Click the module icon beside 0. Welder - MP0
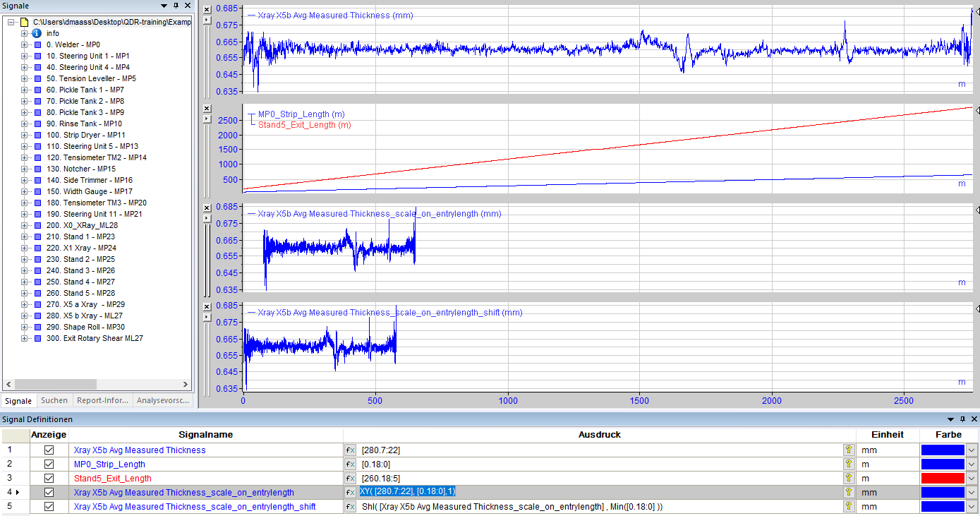This screenshot has height=516, width=980. coord(37,44)
